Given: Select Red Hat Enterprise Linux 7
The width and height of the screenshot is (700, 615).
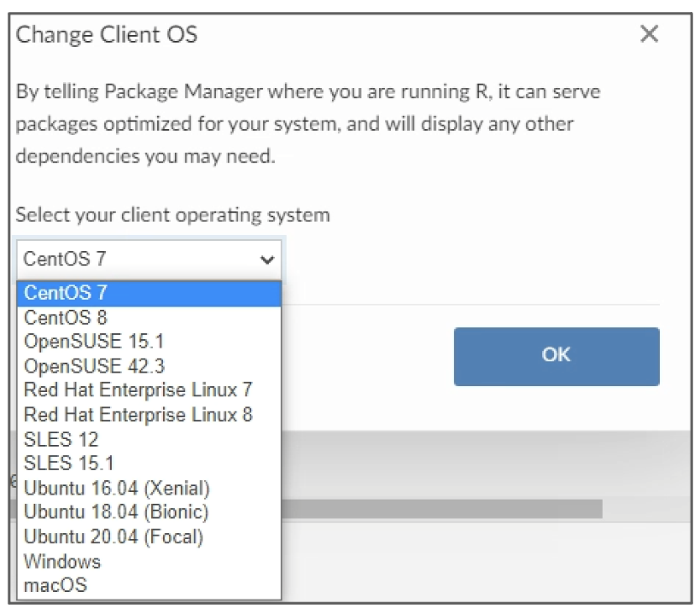Looking at the screenshot, I should (x=149, y=390).
